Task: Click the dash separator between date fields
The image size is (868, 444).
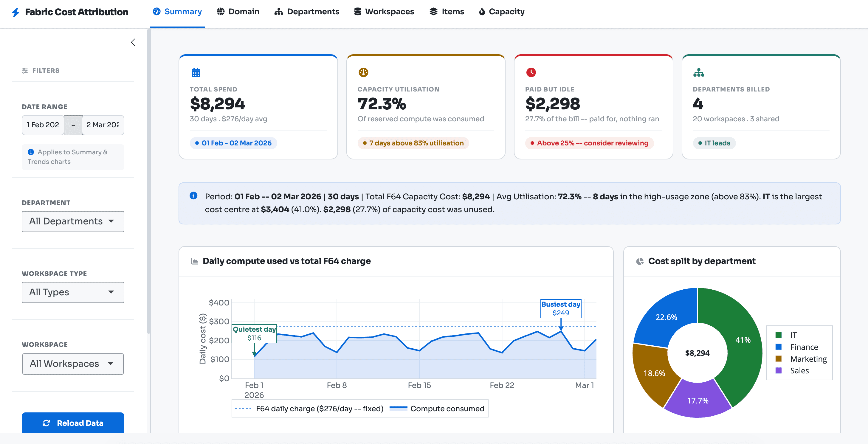Action: 73,125
